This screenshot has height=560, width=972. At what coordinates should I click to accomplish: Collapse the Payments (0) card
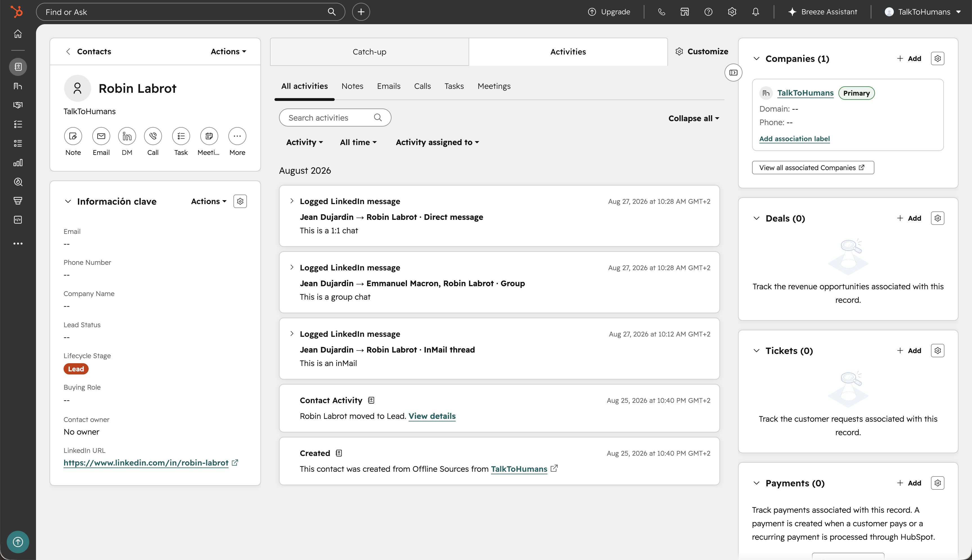point(756,483)
